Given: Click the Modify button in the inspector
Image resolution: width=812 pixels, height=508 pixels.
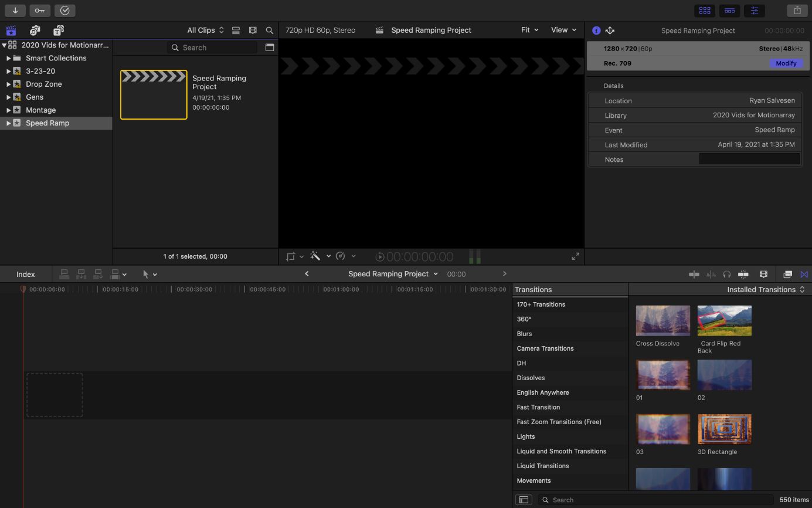Looking at the screenshot, I should click(x=786, y=63).
